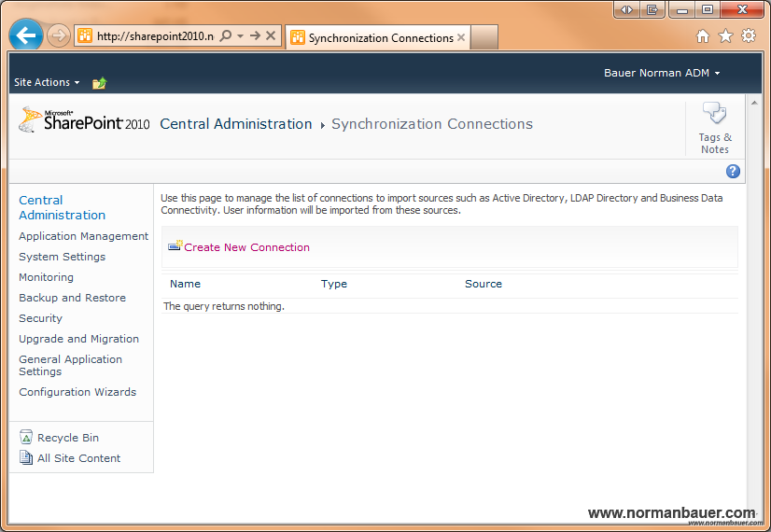Click the browser Forward arrow button
771x532 pixels.
pos(59,35)
